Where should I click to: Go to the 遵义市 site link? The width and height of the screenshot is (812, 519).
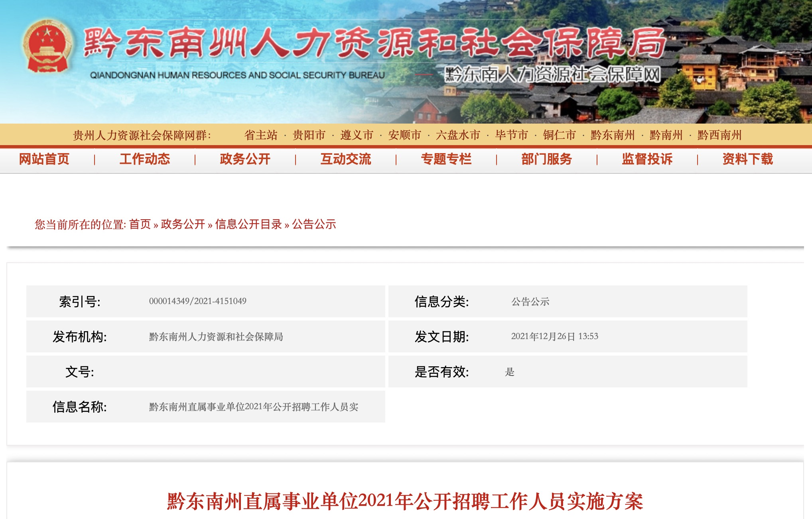(357, 135)
